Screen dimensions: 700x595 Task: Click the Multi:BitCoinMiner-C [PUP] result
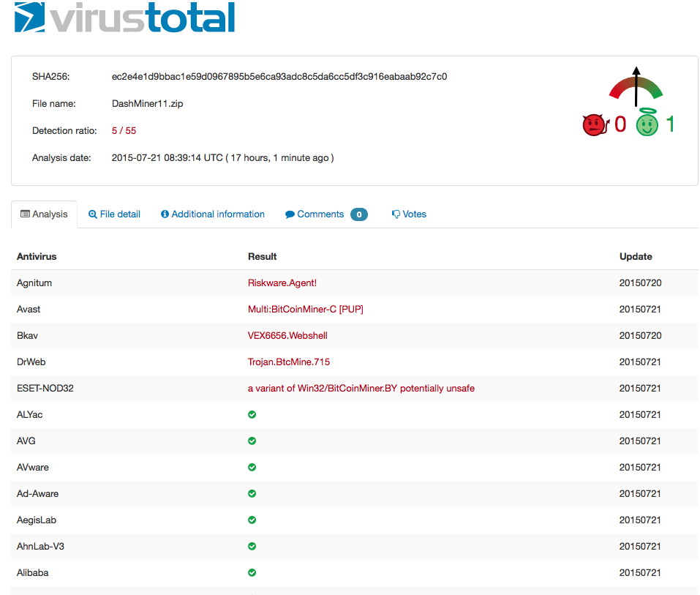[305, 310]
